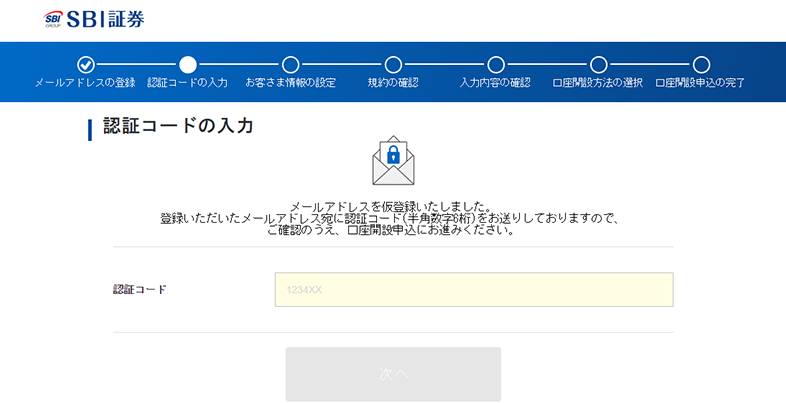The width and height of the screenshot is (786, 403).
Task: Click the 認証コード field label
Action: point(140,290)
